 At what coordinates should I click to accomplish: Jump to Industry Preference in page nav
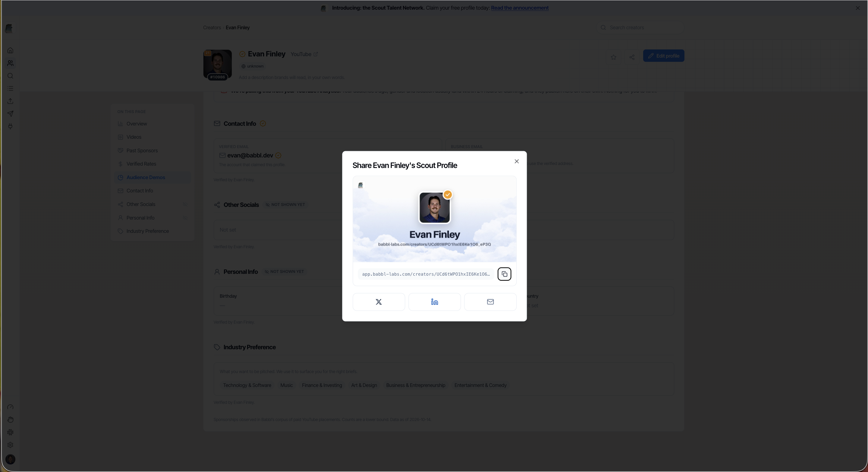pyautogui.click(x=152, y=231)
